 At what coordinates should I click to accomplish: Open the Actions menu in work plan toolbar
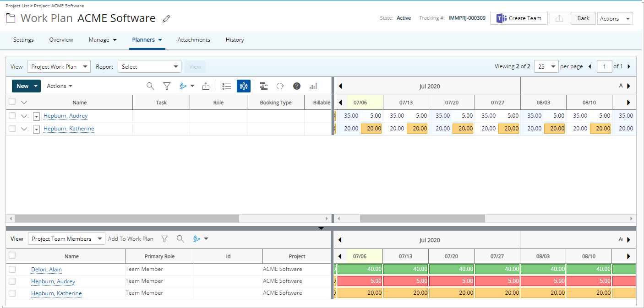(x=60, y=86)
